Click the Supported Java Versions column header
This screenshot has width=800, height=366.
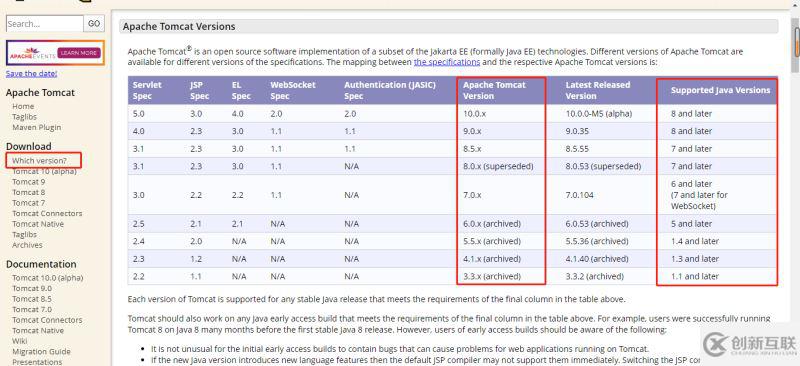tap(720, 90)
